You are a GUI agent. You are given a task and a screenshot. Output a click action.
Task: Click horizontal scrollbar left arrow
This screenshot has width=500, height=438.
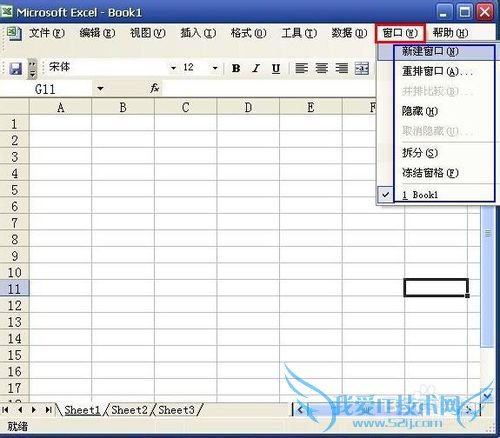[x=300, y=410]
